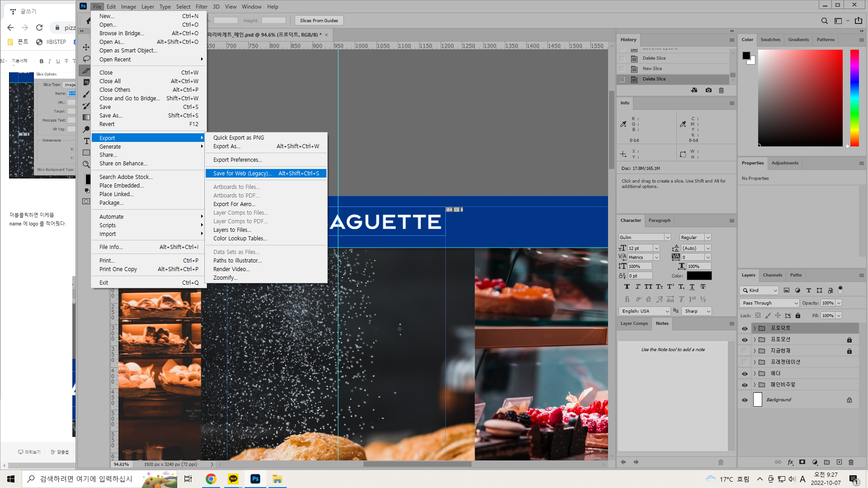The width and height of the screenshot is (868, 488).
Task: Enable Strikethrough in Character panel
Action: tap(703, 286)
